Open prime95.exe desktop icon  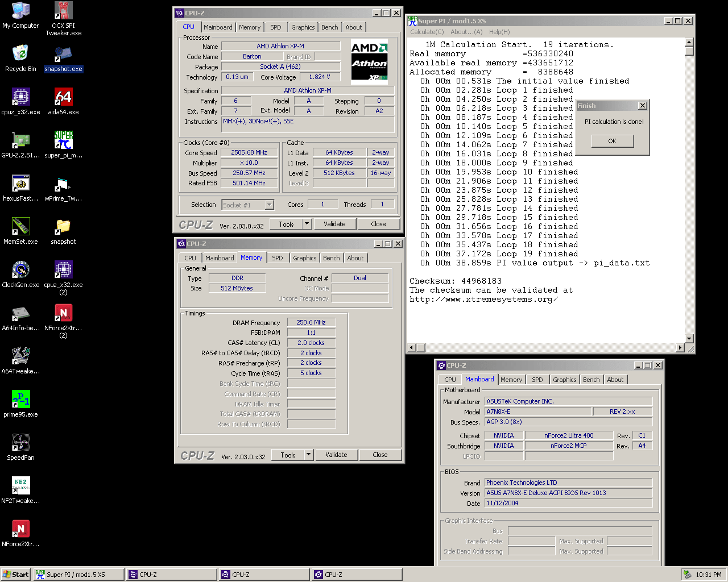point(20,404)
